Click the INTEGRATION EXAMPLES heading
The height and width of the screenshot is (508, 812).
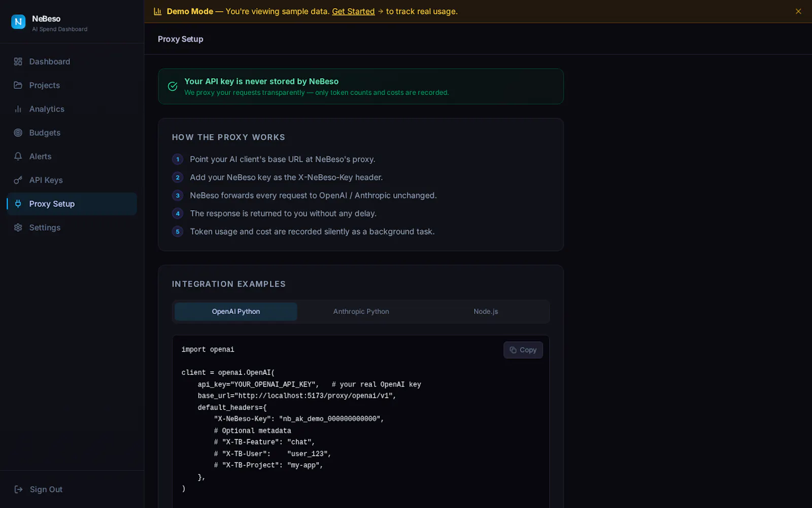[229, 284]
